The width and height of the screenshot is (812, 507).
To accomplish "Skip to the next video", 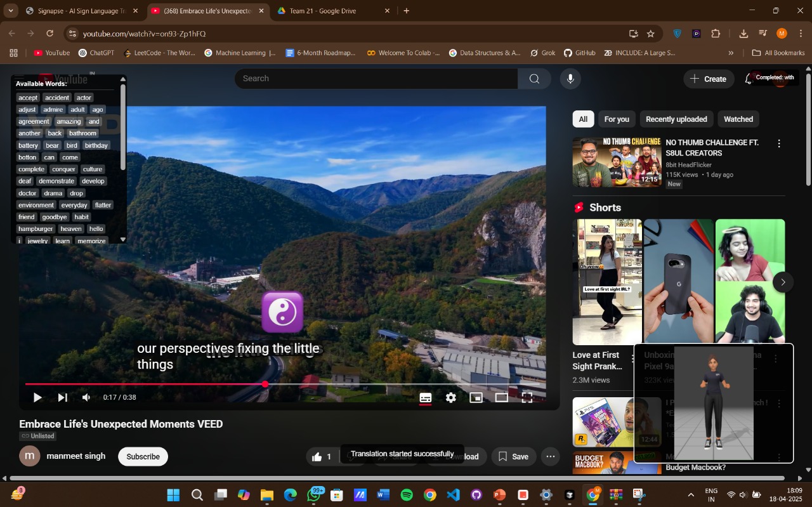I will pyautogui.click(x=62, y=398).
